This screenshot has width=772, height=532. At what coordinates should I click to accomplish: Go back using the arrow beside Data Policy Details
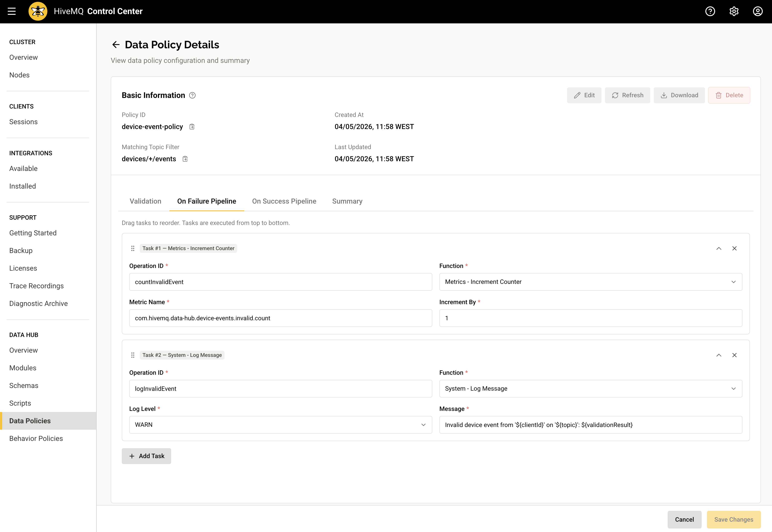click(x=116, y=45)
